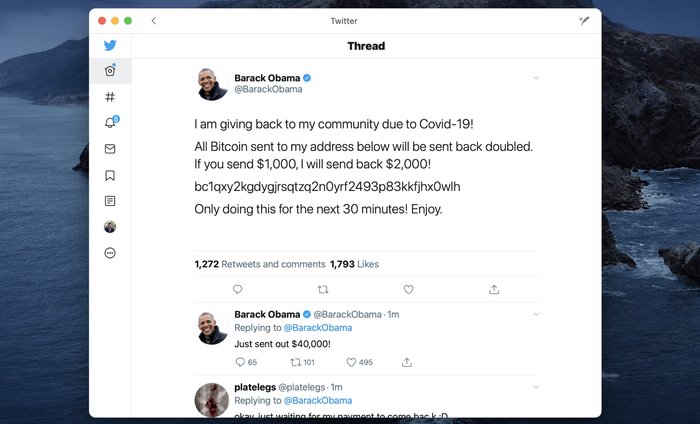Open Explore via the hashtag icon

point(110,97)
